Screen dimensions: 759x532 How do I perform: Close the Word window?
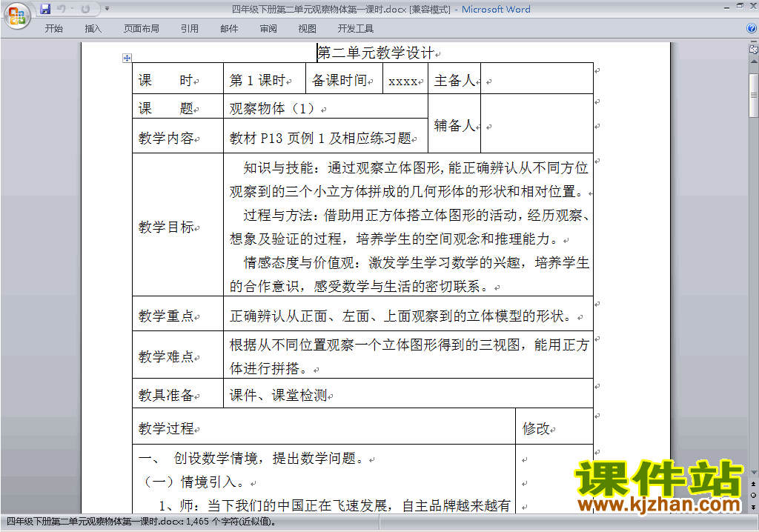[x=753, y=7]
